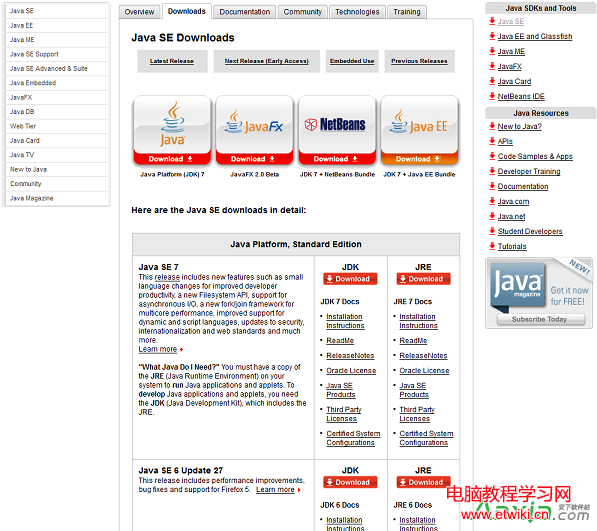Click red arrow icon beside JavaFX sidebar link
The height and width of the screenshot is (531, 597).
492,66
